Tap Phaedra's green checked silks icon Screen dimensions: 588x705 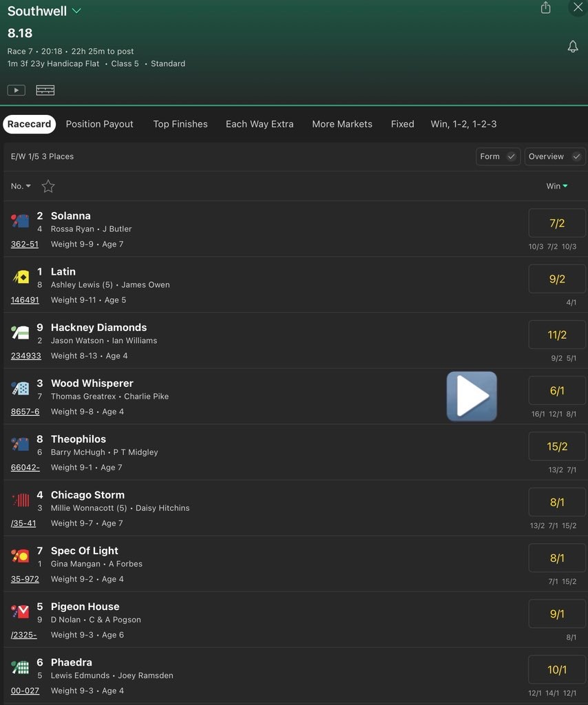click(x=20, y=667)
